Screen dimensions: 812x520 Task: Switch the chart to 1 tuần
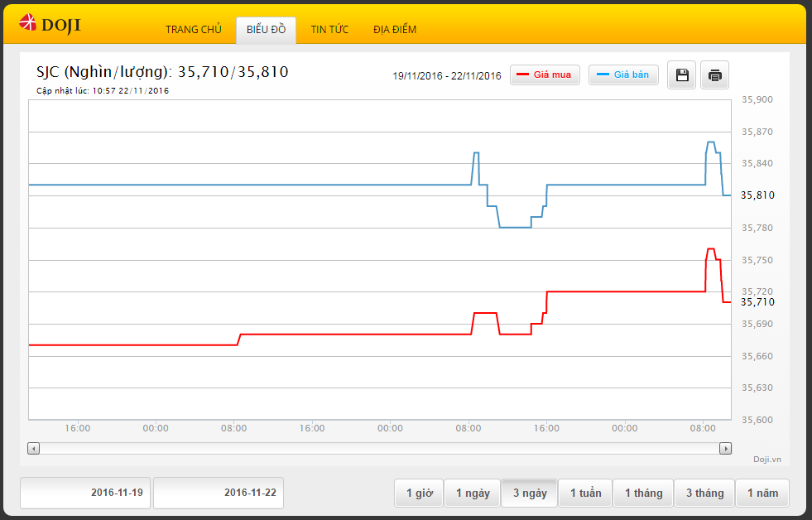tap(586, 493)
